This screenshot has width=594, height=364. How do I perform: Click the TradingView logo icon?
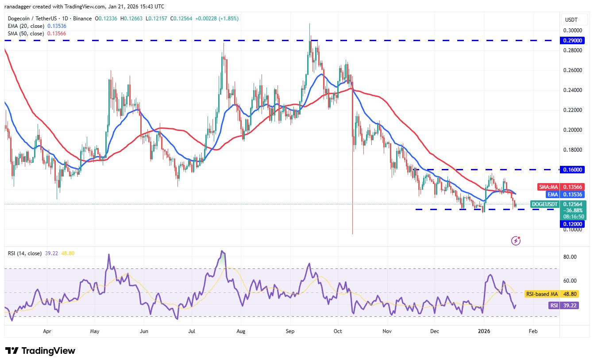tap(12, 351)
